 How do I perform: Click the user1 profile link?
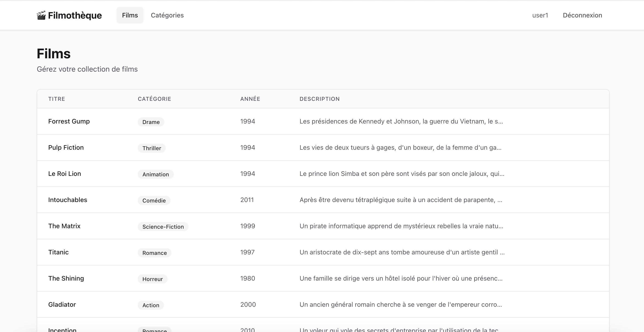[540, 15]
